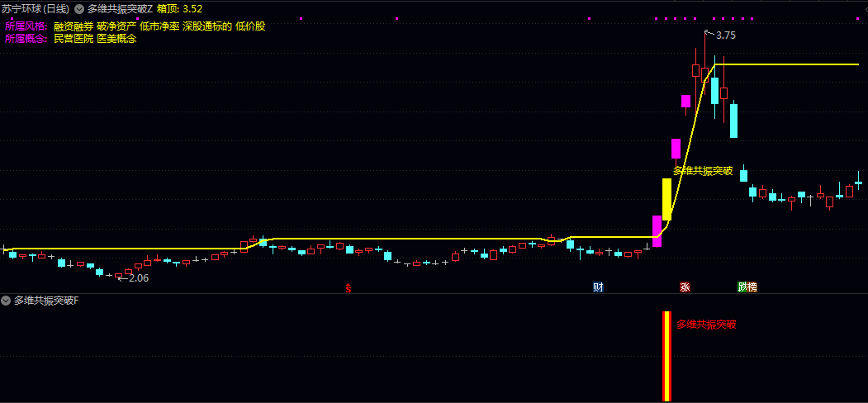This screenshot has height=403, width=868.
Task: Click the 所属概念: label
Action: click(x=26, y=39)
